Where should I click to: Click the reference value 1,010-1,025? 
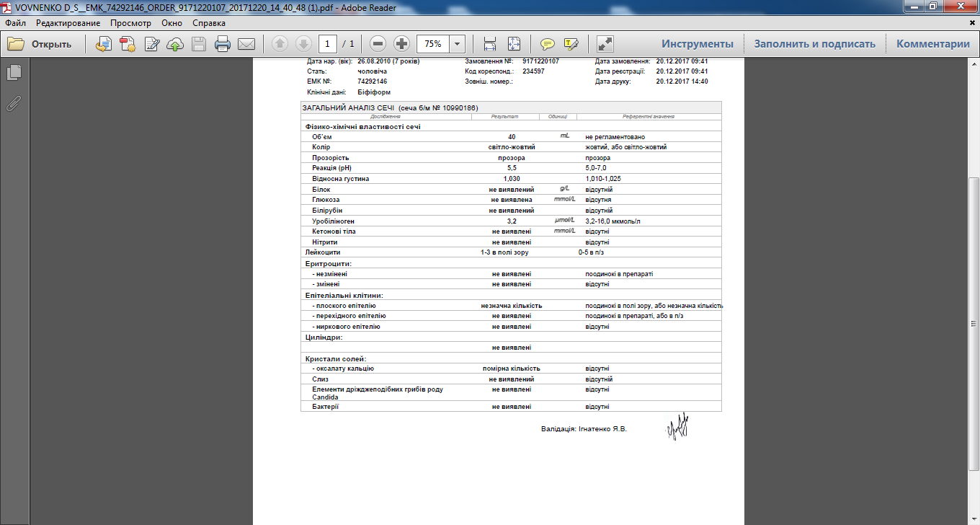[x=603, y=178]
